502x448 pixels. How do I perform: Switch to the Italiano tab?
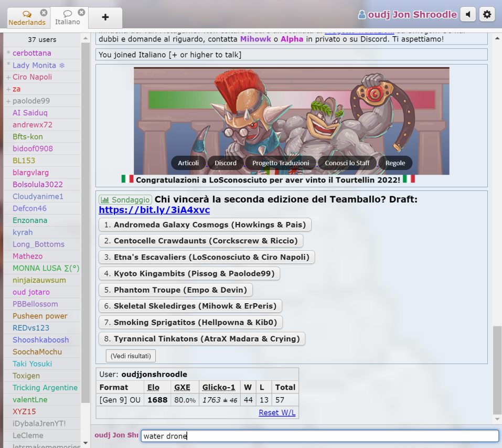coord(67,18)
